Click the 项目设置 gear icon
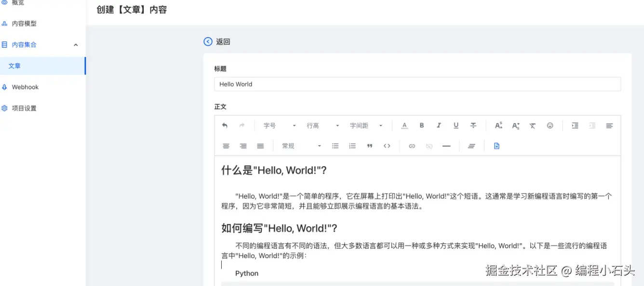Screen dimensions: 644x286 [x=5, y=108]
